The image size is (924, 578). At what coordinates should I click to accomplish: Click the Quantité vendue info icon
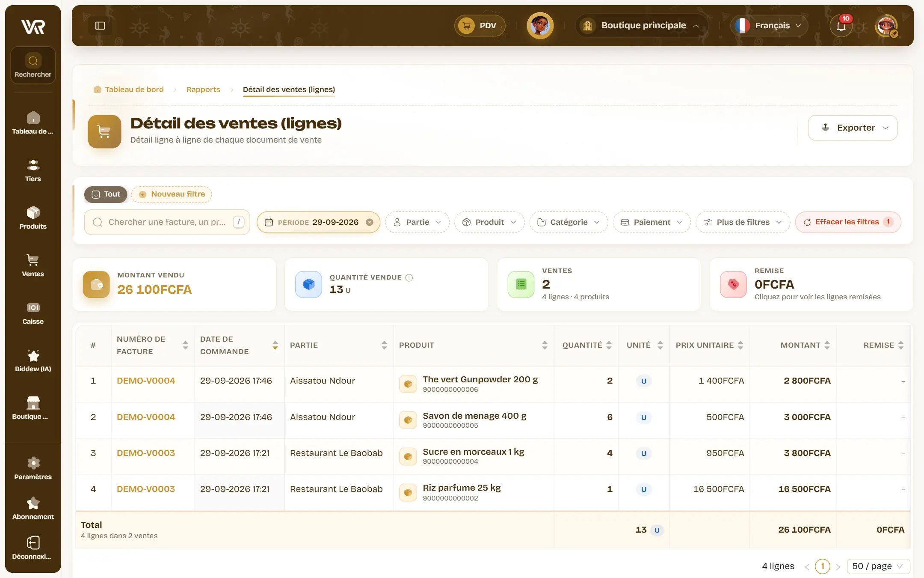[409, 277]
